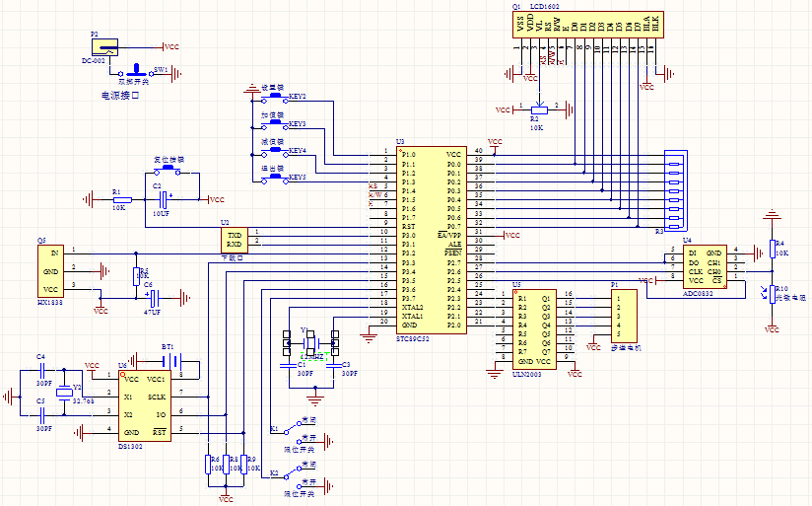Select the R3 resistor array
The height and width of the screenshot is (506, 812).
click(676, 190)
